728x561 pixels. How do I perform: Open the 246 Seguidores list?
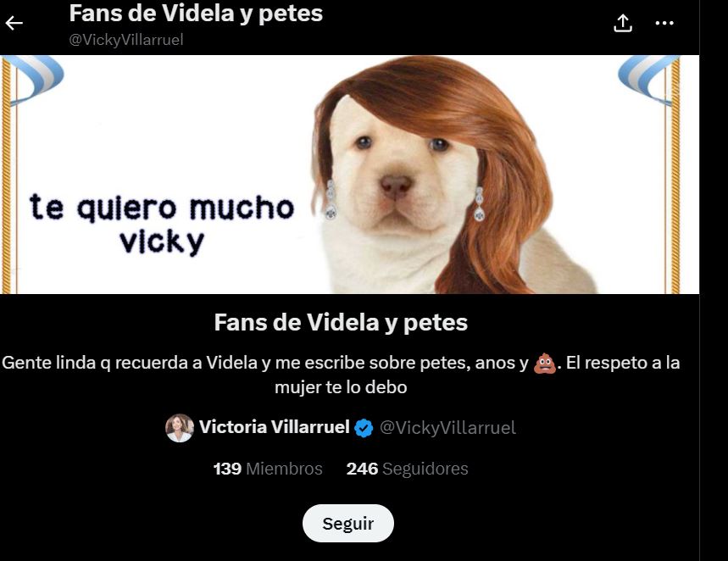(x=407, y=469)
